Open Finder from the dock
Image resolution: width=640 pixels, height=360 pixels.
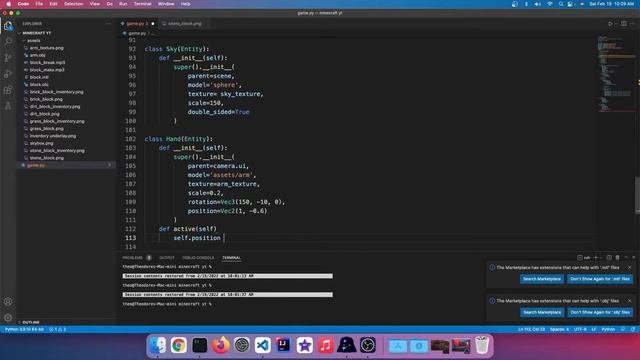pos(158,345)
